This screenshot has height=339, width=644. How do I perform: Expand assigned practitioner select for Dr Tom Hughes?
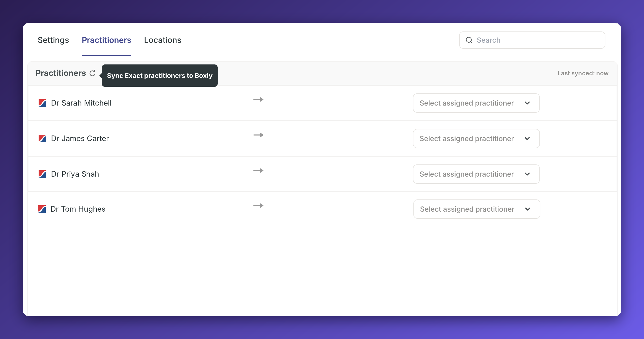click(x=477, y=209)
